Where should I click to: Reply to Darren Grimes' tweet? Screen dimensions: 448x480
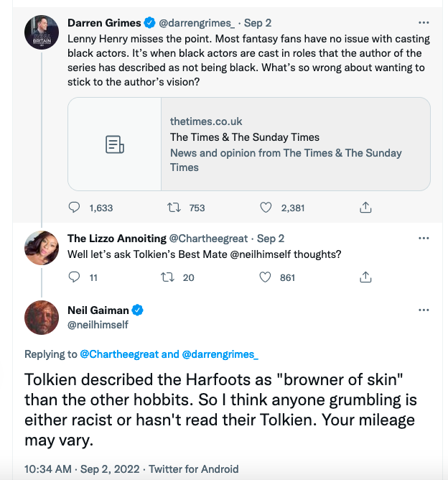pos(75,208)
